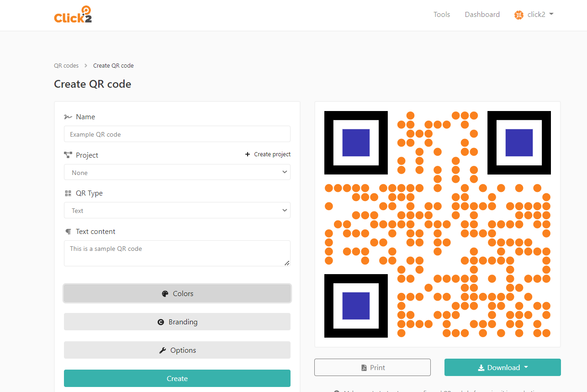
Task: Navigate to QR codes breadcrumb
Action: tap(66, 66)
